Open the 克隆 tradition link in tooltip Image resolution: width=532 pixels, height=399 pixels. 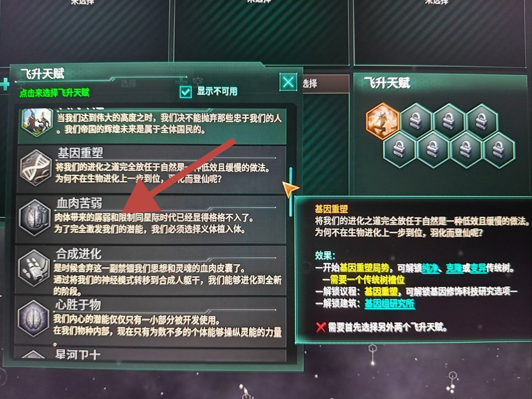tap(454, 268)
